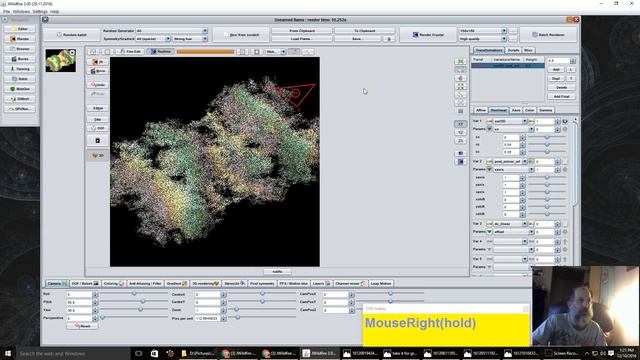Viewport: 640px width, 360px height.
Task: Click the DOF button beside preview
Action: (98, 128)
